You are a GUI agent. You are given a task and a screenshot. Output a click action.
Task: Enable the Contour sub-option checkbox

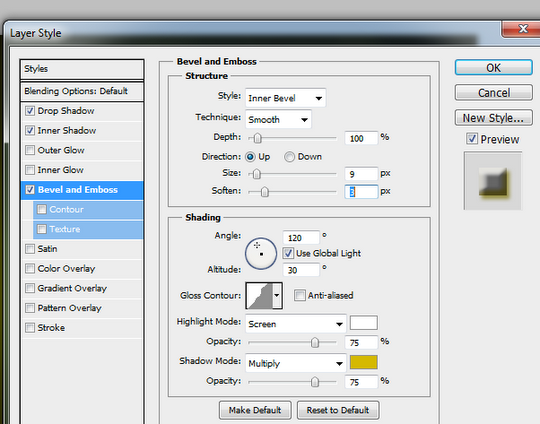42,209
